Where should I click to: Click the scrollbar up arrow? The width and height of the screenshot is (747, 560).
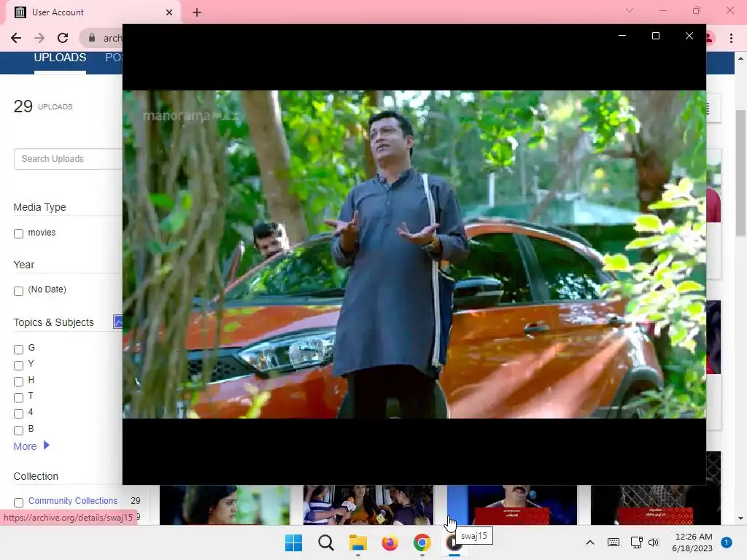[x=740, y=58]
